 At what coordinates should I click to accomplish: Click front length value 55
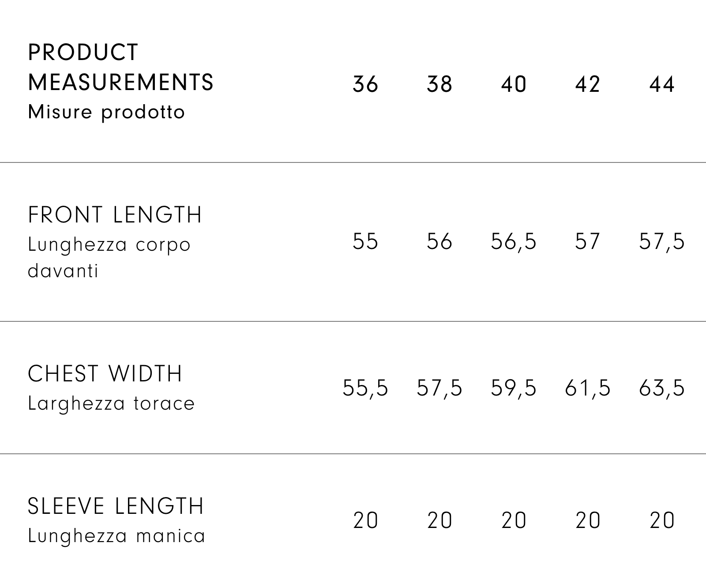(x=365, y=241)
